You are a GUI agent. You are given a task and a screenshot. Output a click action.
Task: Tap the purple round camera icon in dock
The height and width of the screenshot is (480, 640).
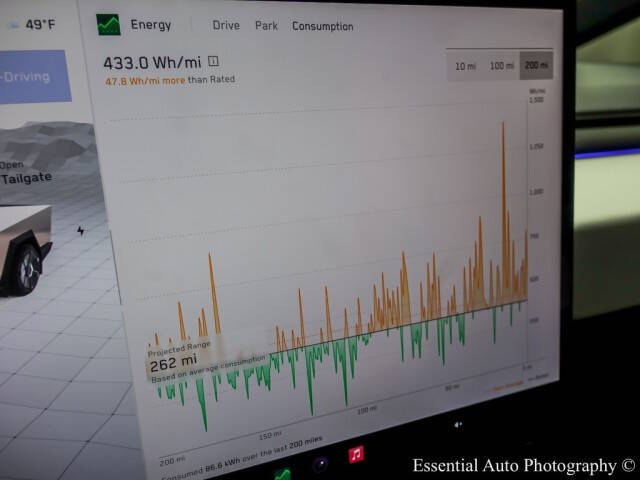click(x=321, y=464)
